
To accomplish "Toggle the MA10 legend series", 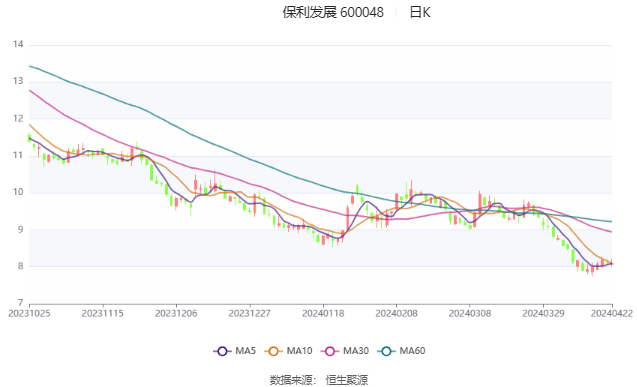I will [288, 351].
